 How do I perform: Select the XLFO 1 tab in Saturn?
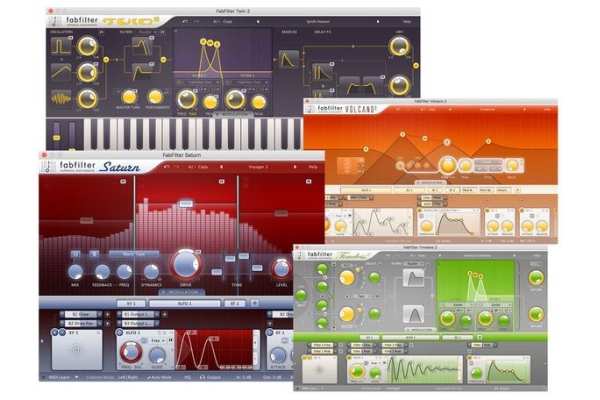tap(184, 303)
